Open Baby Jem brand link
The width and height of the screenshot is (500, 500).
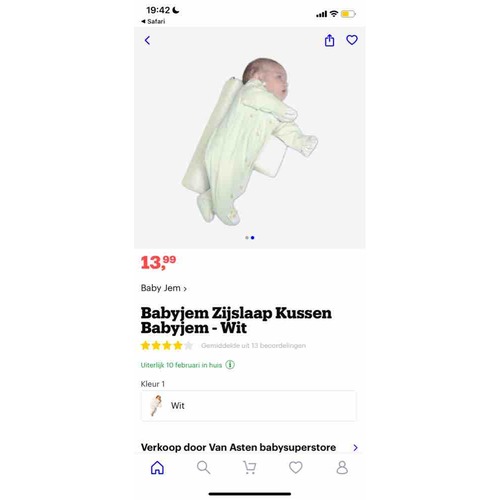pyautogui.click(x=163, y=288)
